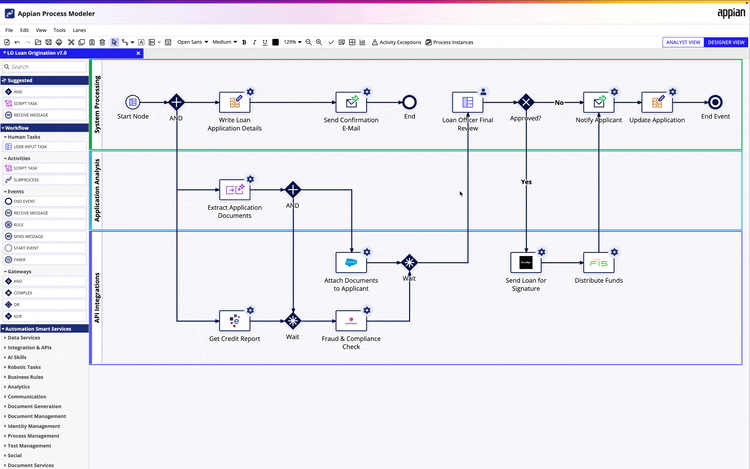Click the zoom in magnifier icon
Screen dimensions: 750x469
point(319,42)
